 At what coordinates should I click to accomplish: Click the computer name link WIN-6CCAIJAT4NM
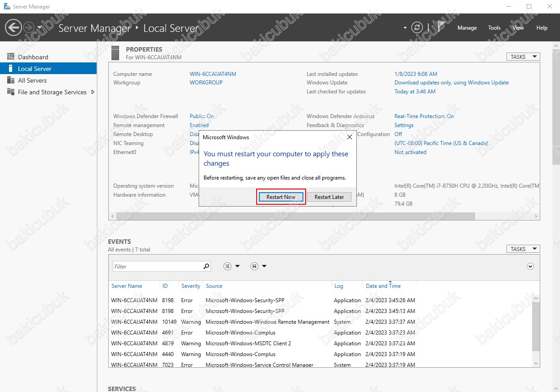point(213,74)
